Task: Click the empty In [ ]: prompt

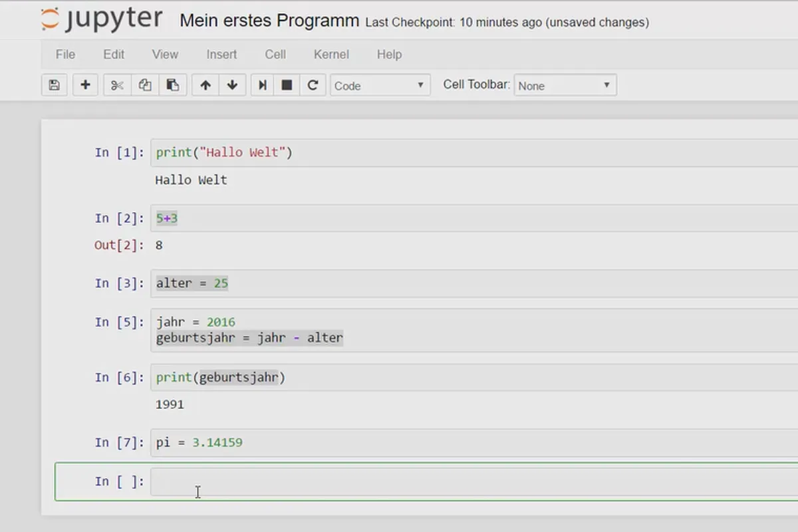Action: click(x=120, y=481)
